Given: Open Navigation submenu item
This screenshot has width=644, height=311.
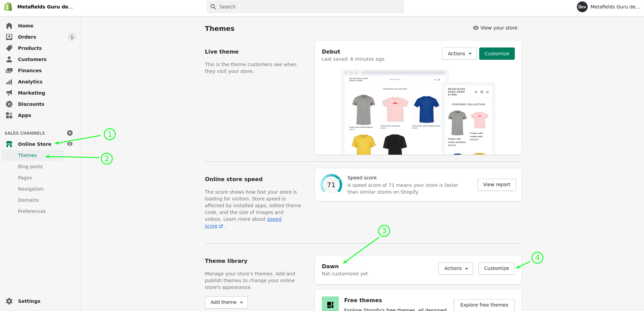Looking at the screenshot, I should click(x=31, y=189).
